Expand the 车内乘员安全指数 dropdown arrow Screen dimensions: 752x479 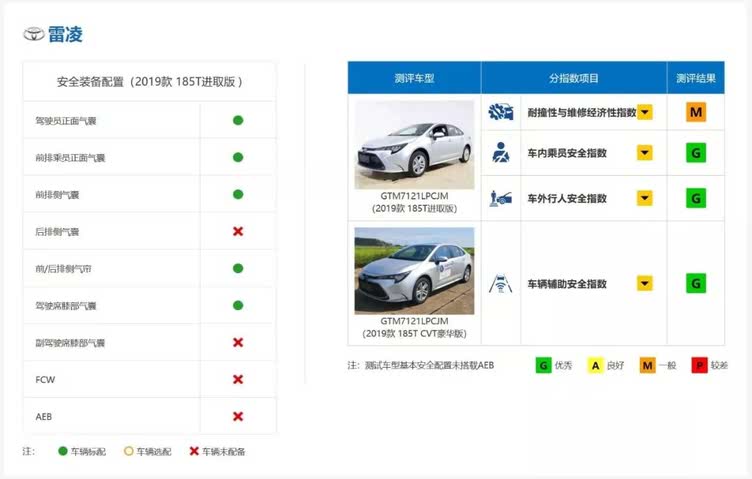pos(645,153)
